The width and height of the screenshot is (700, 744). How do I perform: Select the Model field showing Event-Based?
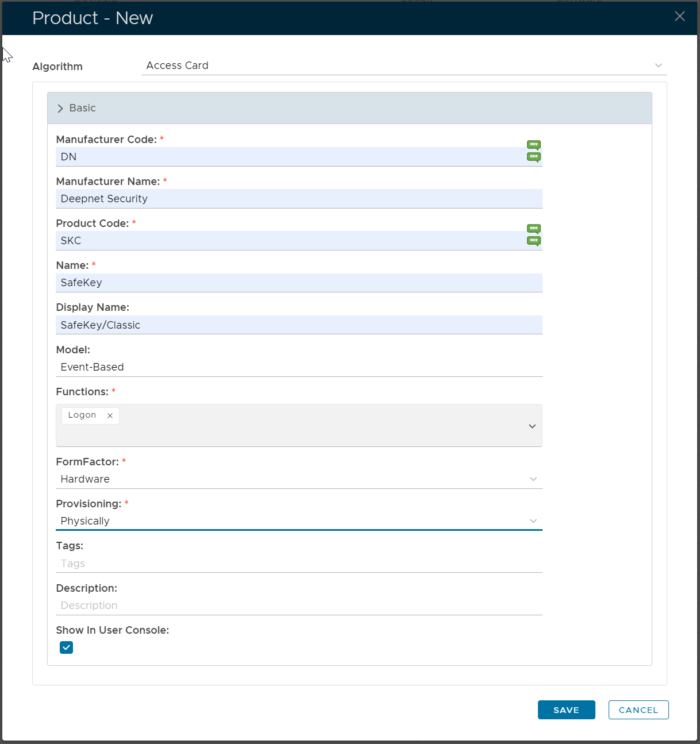coord(299,367)
